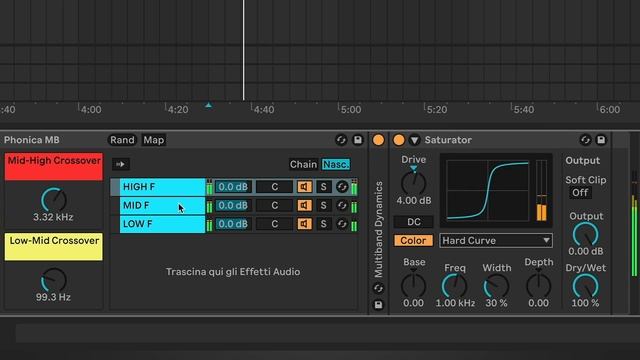Click Freq value 1.00 kHz

pos(455,303)
